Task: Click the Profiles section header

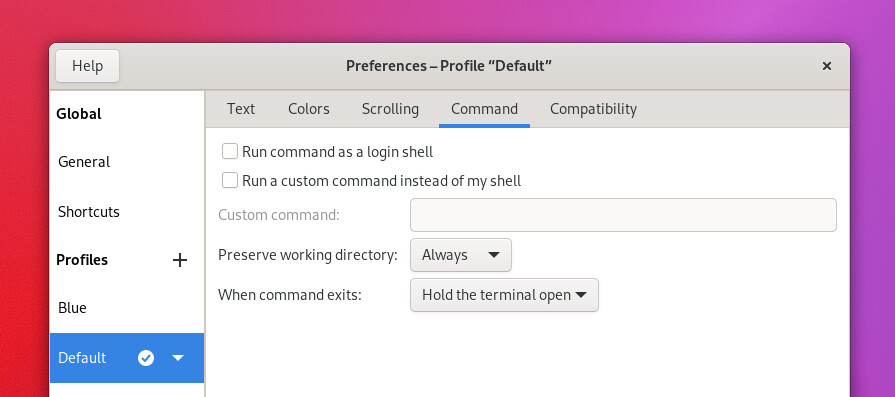Action: (x=82, y=260)
